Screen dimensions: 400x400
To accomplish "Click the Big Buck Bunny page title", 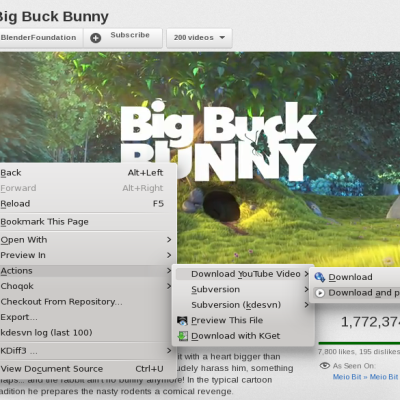I will 54,17.
